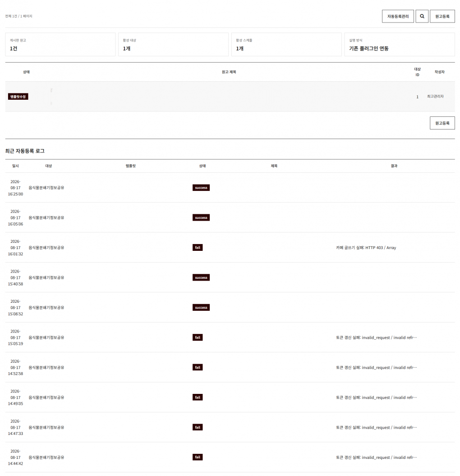460x476 pixels.
Task: Click the 원고 제목 column header
Action: click(229, 72)
